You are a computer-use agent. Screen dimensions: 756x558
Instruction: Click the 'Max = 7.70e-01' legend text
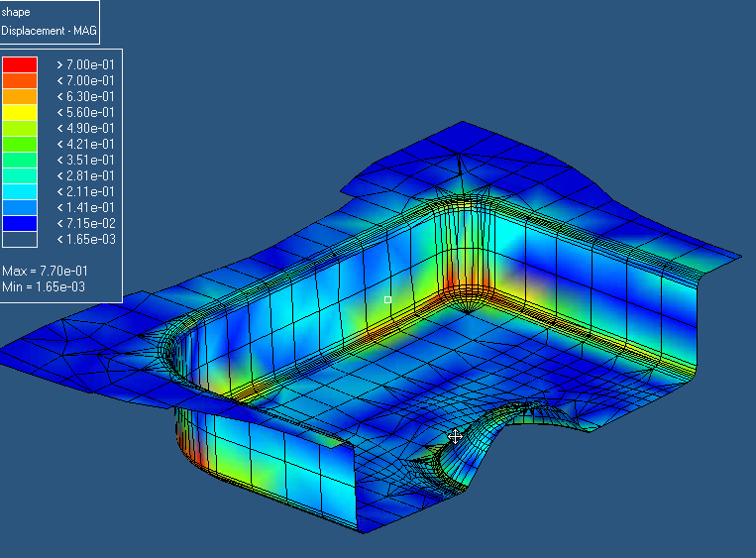[44, 271]
